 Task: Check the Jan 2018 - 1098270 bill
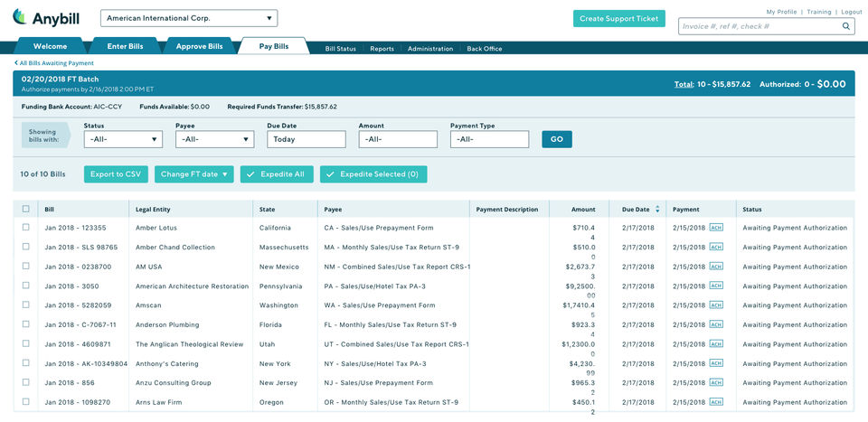coord(25,401)
